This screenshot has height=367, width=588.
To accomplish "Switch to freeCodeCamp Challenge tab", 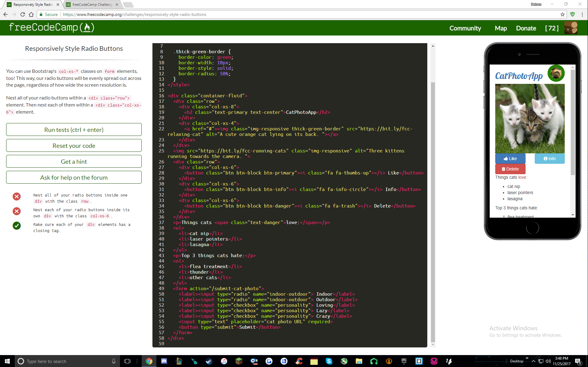I will tap(92, 5).
